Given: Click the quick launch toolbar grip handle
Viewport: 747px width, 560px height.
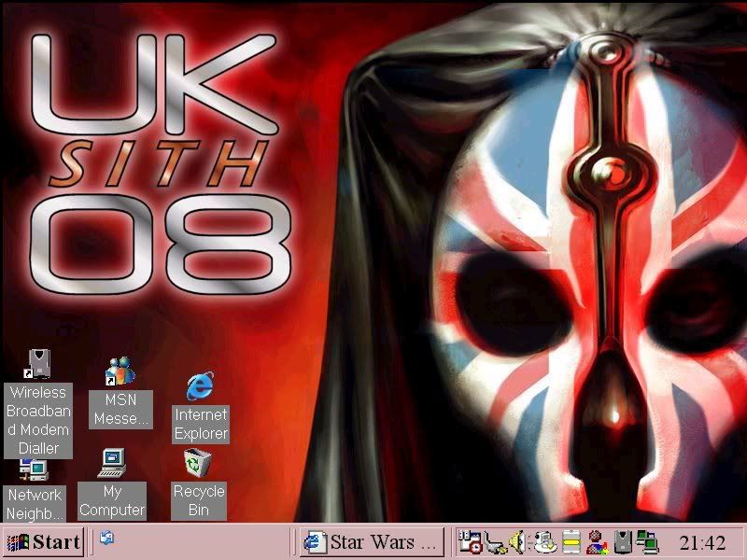Looking at the screenshot, I should (x=92, y=542).
